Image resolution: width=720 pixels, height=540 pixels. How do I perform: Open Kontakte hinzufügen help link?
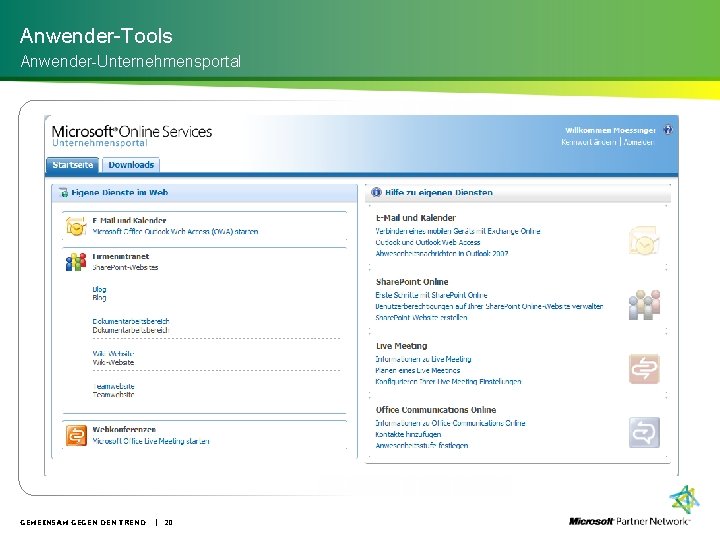(408, 433)
